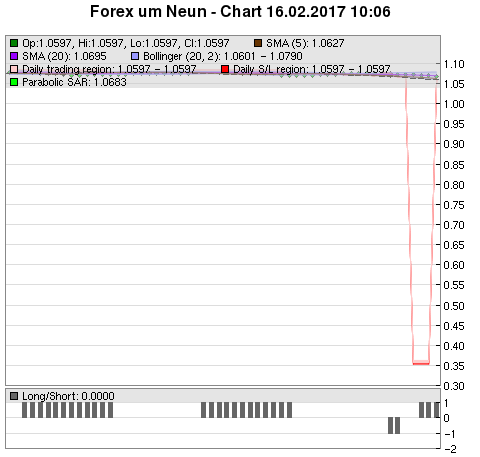Click the 0.55 price axis label
Image resolution: width=480 pixels, height=457 pixels.
(x=454, y=285)
